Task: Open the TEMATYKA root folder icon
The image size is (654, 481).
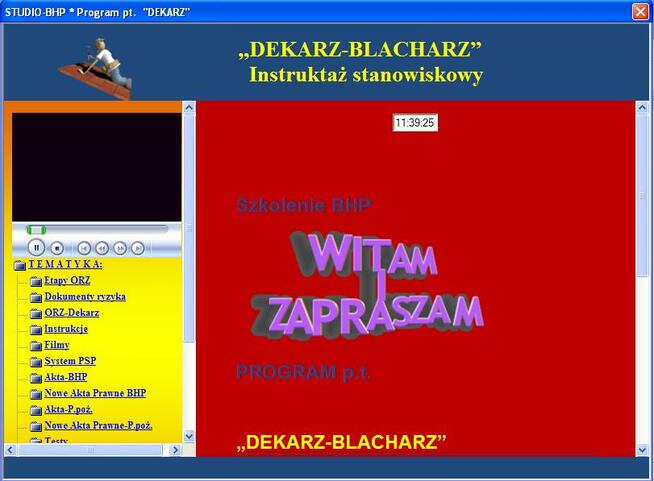Action: coord(19,265)
